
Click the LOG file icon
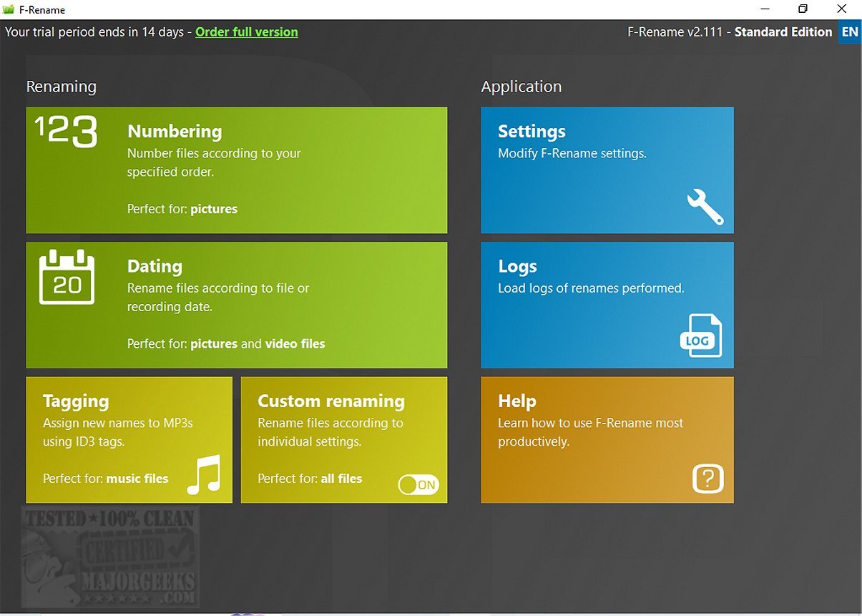pyautogui.click(x=700, y=336)
